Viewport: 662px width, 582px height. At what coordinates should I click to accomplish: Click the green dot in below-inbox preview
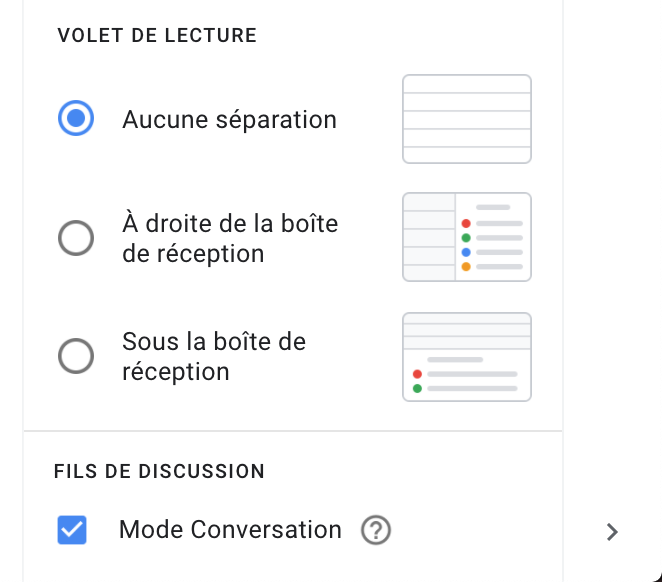417,388
